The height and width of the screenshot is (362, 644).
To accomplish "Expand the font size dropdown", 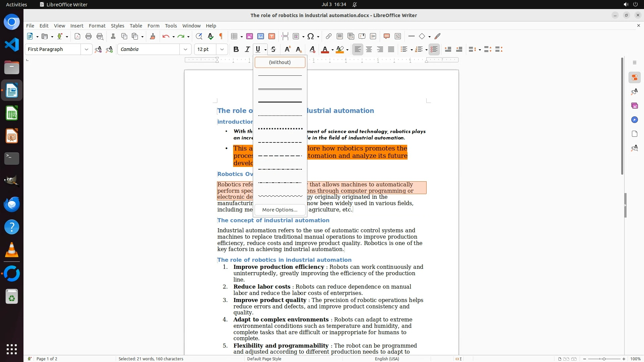I will [222, 49].
